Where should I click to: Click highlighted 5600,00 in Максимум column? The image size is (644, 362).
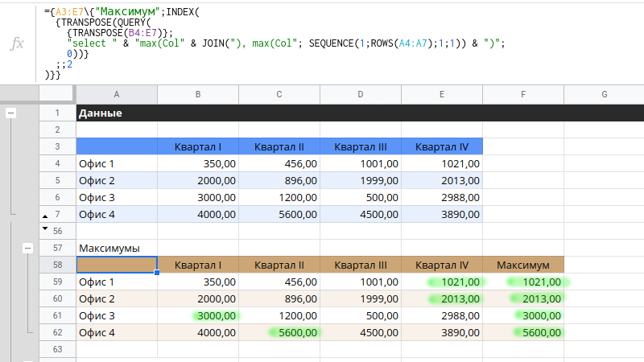pyautogui.click(x=539, y=333)
